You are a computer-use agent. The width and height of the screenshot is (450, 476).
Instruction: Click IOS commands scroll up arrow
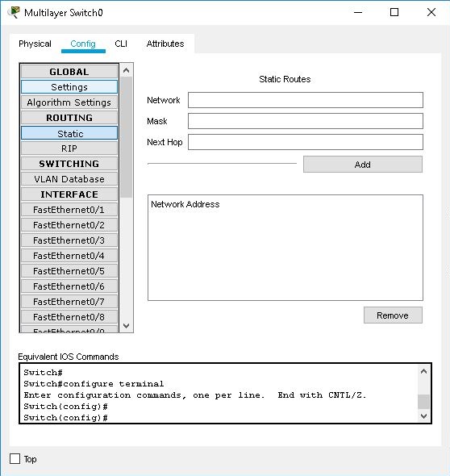pos(423,372)
